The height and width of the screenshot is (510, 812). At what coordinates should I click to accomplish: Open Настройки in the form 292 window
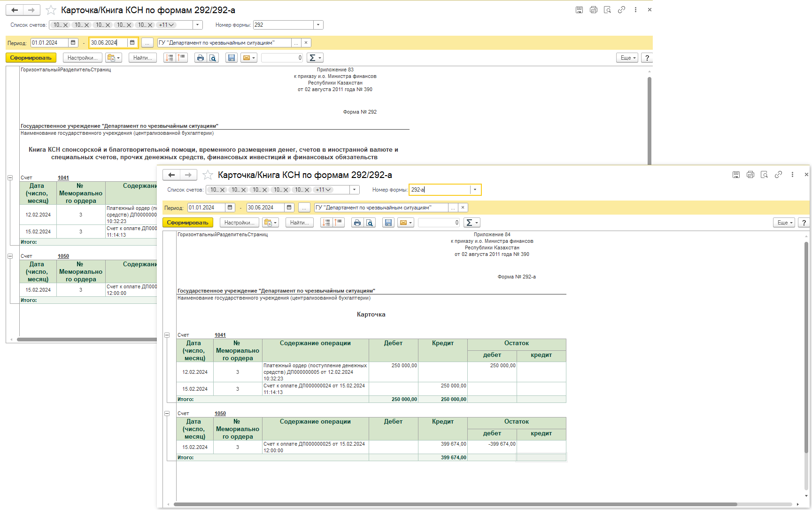pyautogui.click(x=83, y=58)
